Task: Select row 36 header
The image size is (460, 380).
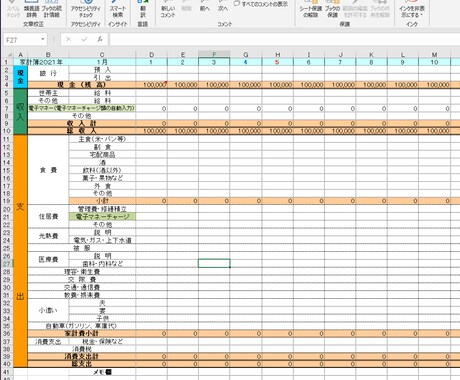Action: [7, 333]
